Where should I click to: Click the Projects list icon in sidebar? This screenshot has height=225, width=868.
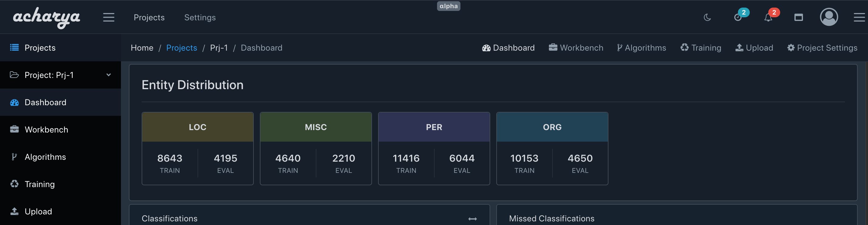(x=15, y=48)
